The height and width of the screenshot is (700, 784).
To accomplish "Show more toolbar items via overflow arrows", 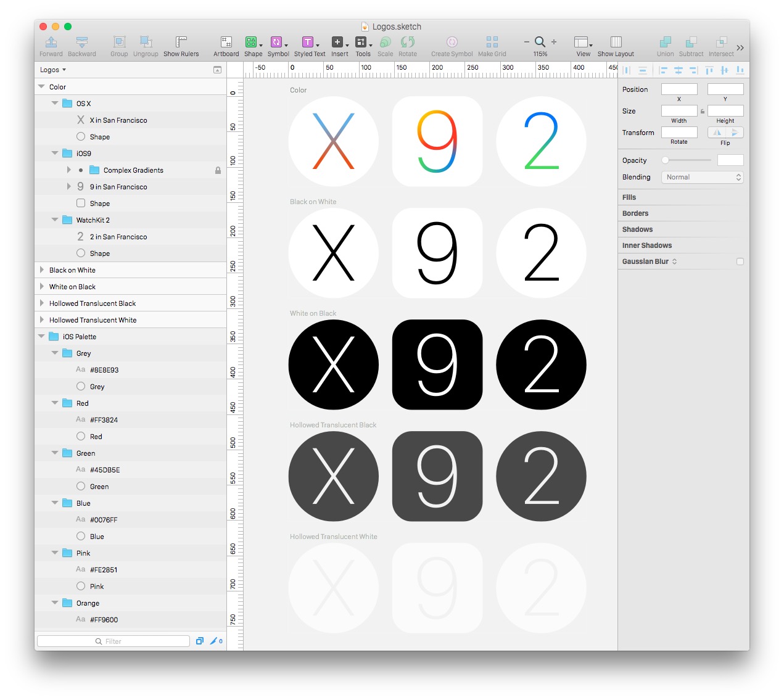I will tap(740, 47).
